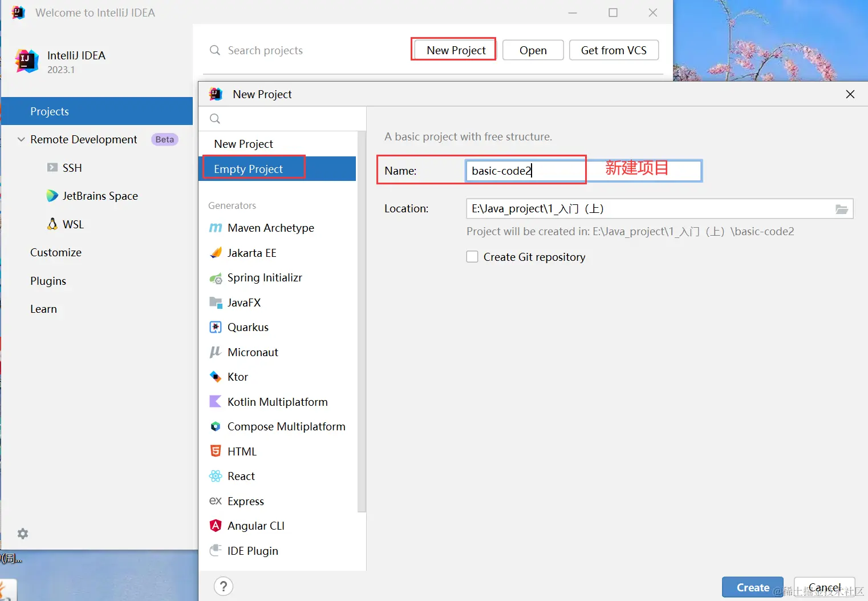Click the JetBrains Space logo icon

point(52,196)
